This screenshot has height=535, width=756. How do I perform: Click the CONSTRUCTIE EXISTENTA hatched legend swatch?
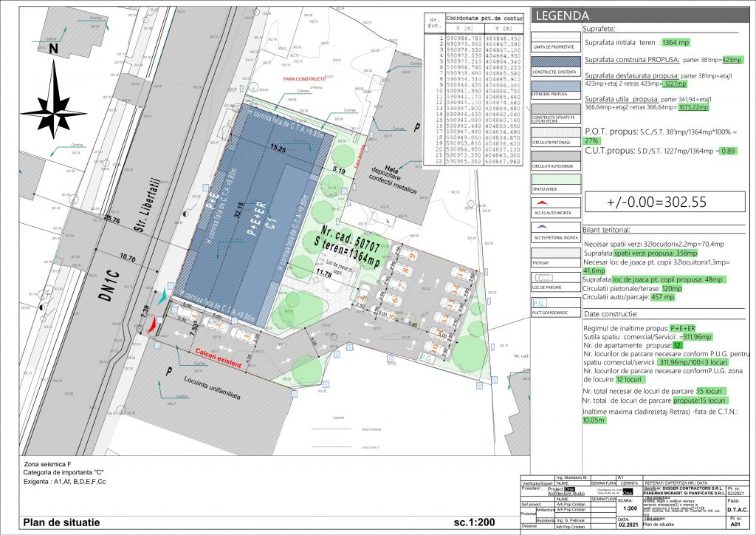pos(554,62)
